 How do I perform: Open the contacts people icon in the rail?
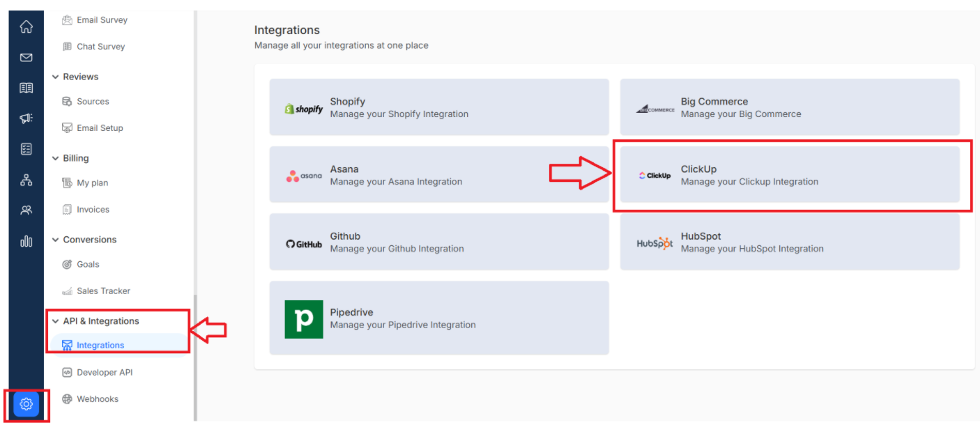26,210
